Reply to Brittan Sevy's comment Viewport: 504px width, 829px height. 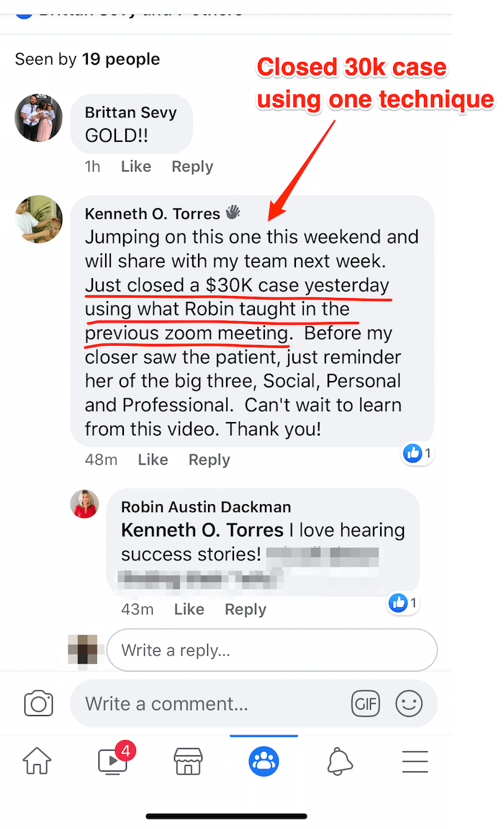click(x=192, y=166)
